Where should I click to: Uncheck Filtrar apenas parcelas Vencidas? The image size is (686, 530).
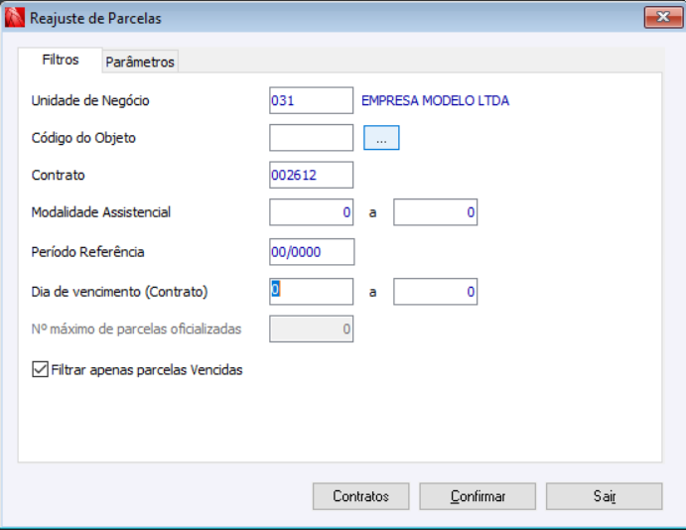41,369
